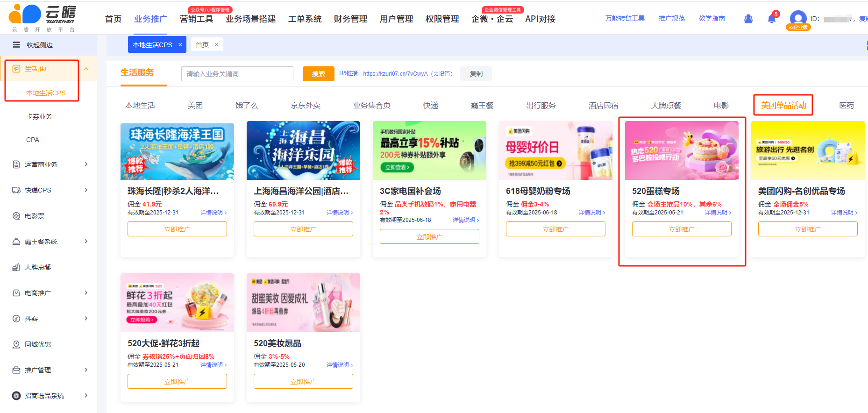Click the account avatar icon
868x413 pixels.
[798, 19]
